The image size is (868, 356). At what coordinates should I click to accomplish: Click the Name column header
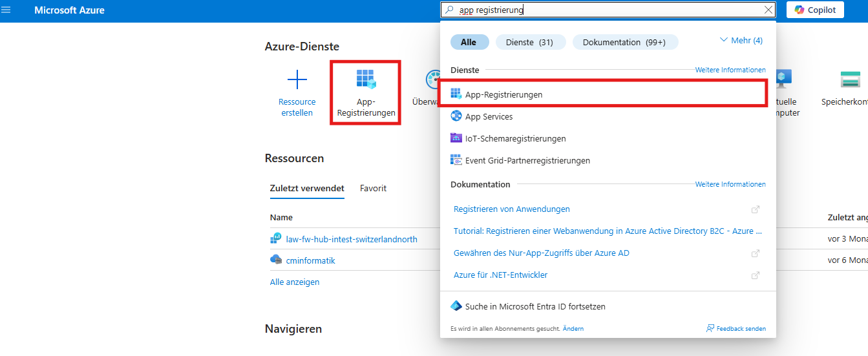point(282,218)
